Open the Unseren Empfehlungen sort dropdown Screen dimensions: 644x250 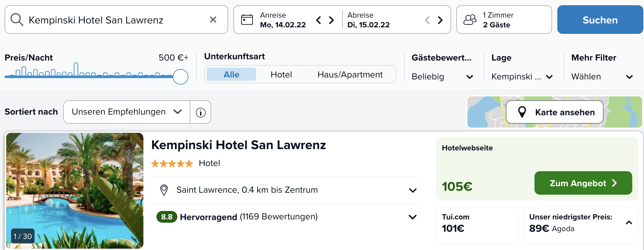click(127, 112)
